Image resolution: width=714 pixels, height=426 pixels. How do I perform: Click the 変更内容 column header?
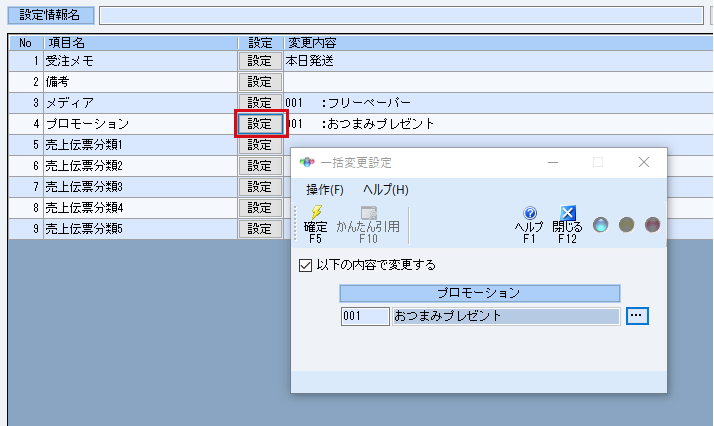click(x=499, y=43)
